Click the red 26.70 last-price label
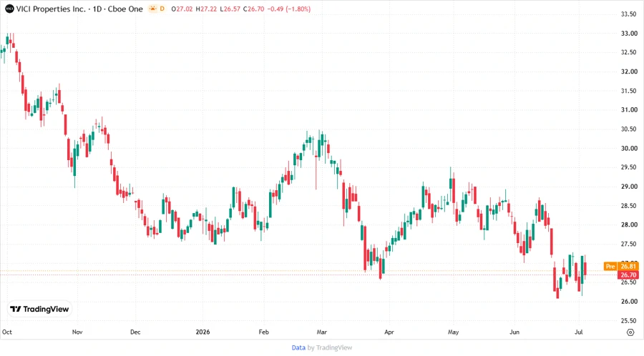 (628, 275)
